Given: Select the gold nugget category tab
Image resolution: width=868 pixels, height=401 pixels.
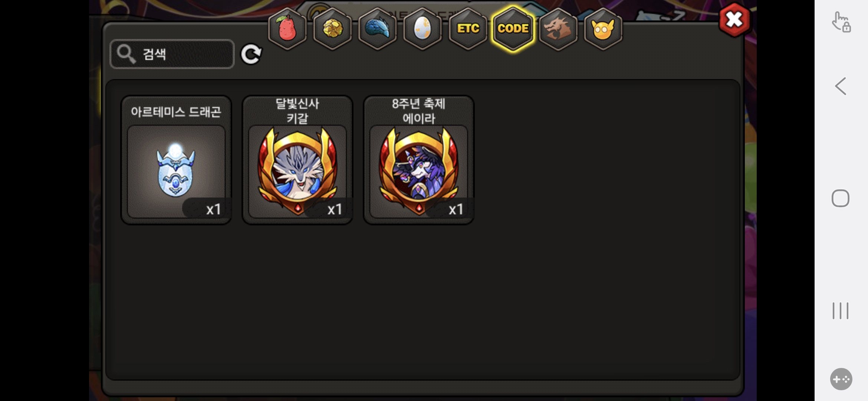Looking at the screenshot, I should (x=332, y=29).
